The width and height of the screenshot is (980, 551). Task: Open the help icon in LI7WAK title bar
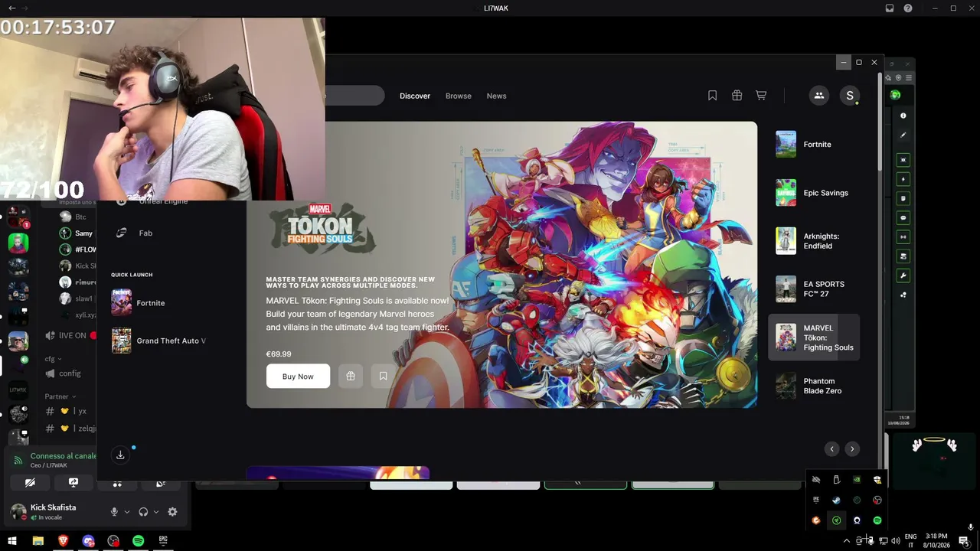908,8
